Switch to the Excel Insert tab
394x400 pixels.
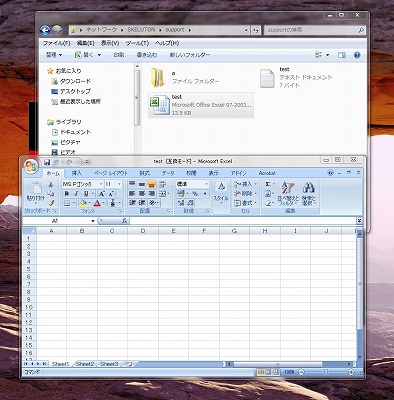(x=77, y=173)
